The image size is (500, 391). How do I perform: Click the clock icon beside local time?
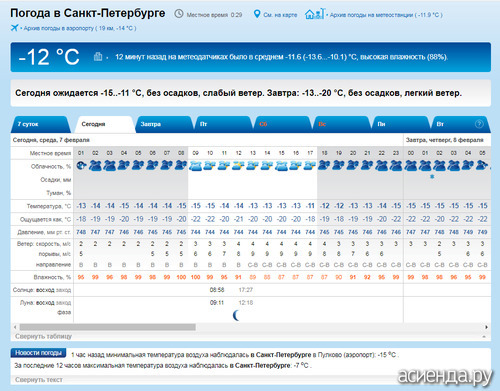click(179, 14)
